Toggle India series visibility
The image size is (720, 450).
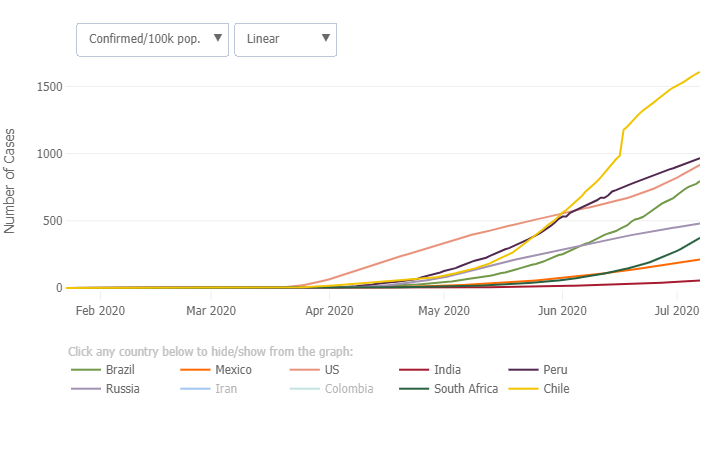447,370
